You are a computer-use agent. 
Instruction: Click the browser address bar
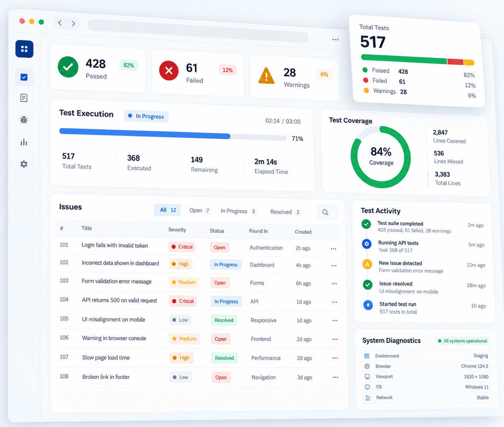(x=198, y=31)
